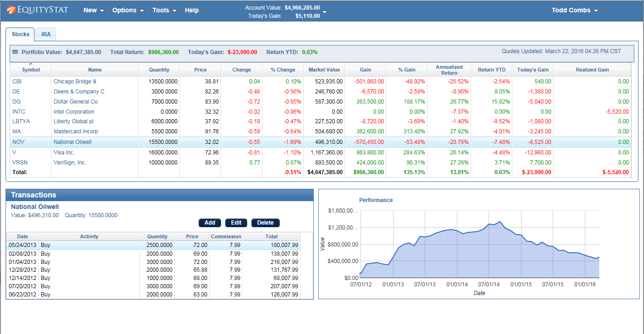Viewport: 644px width, 334px height.
Task: Sort by the Symbol column header
Action: coord(31,70)
